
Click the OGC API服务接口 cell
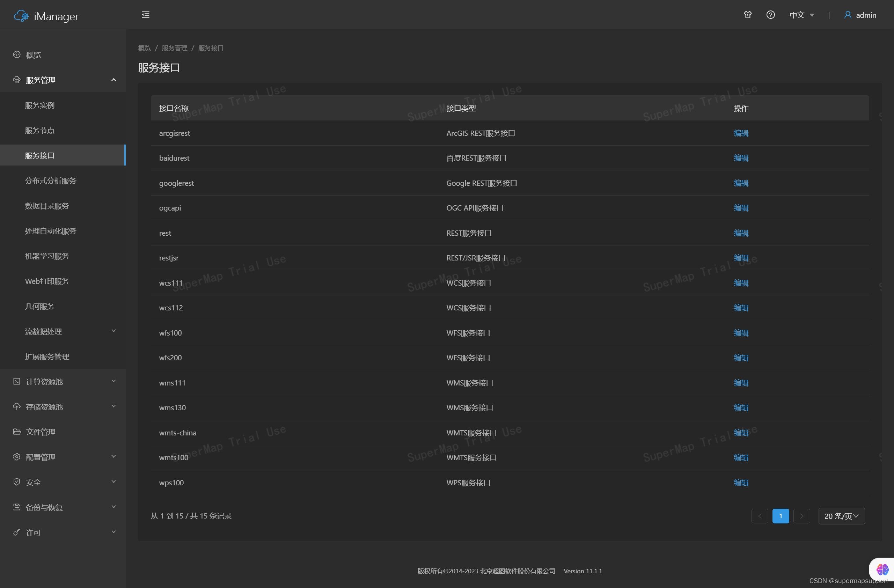[475, 208]
